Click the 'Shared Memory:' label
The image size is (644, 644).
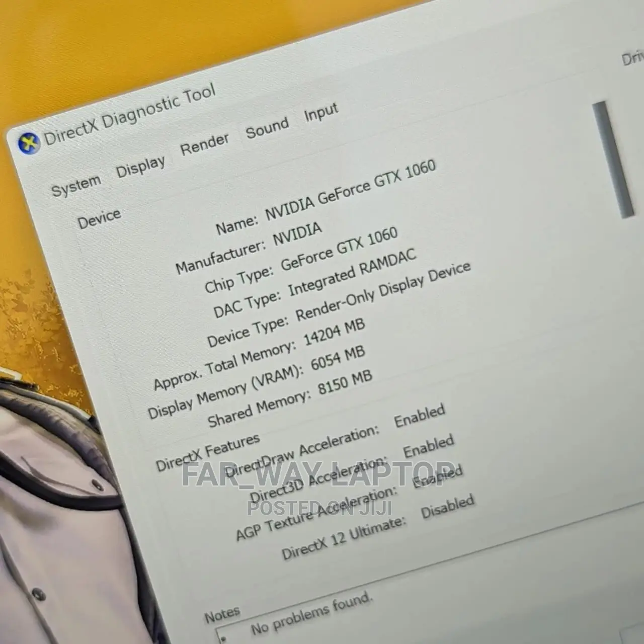click(x=259, y=410)
